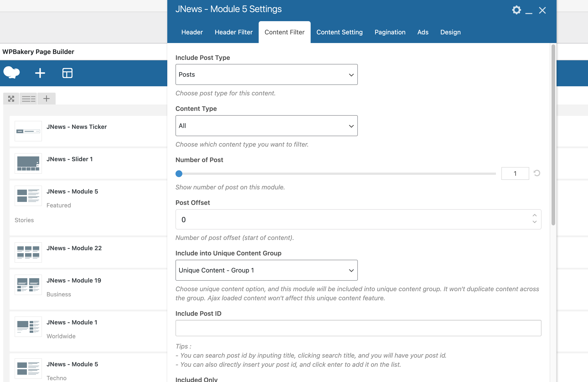
Task: Click the row move handle icon
Action: (11, 99)
